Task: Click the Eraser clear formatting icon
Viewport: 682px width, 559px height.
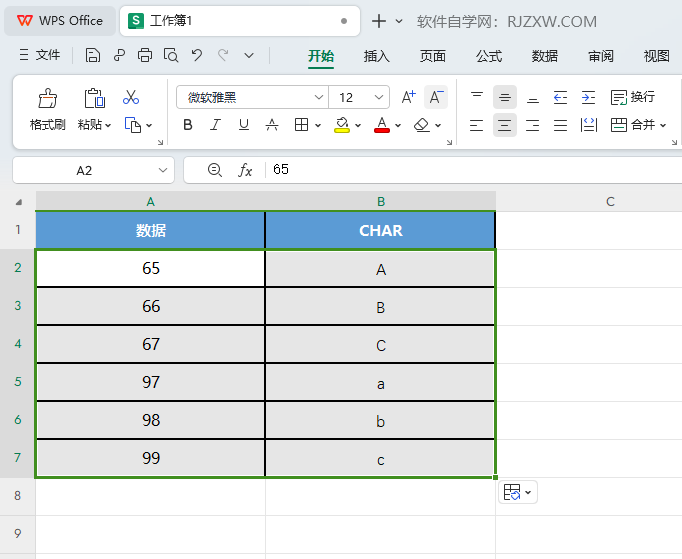Action: [422, 125]
